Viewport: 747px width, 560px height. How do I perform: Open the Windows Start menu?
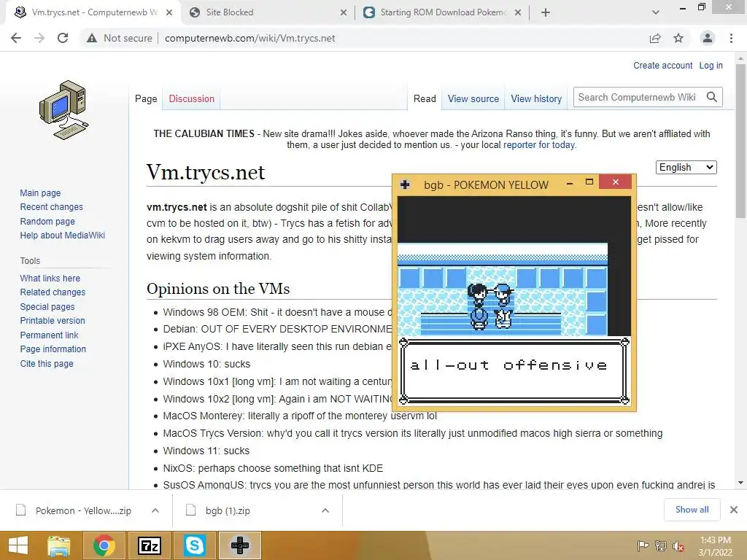point(18,545)
